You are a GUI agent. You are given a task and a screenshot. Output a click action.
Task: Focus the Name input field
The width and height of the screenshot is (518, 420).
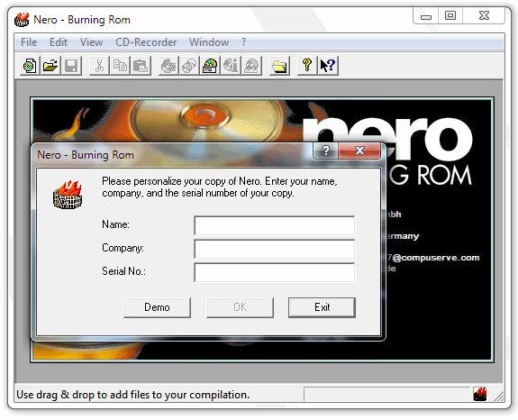[275, 225]
